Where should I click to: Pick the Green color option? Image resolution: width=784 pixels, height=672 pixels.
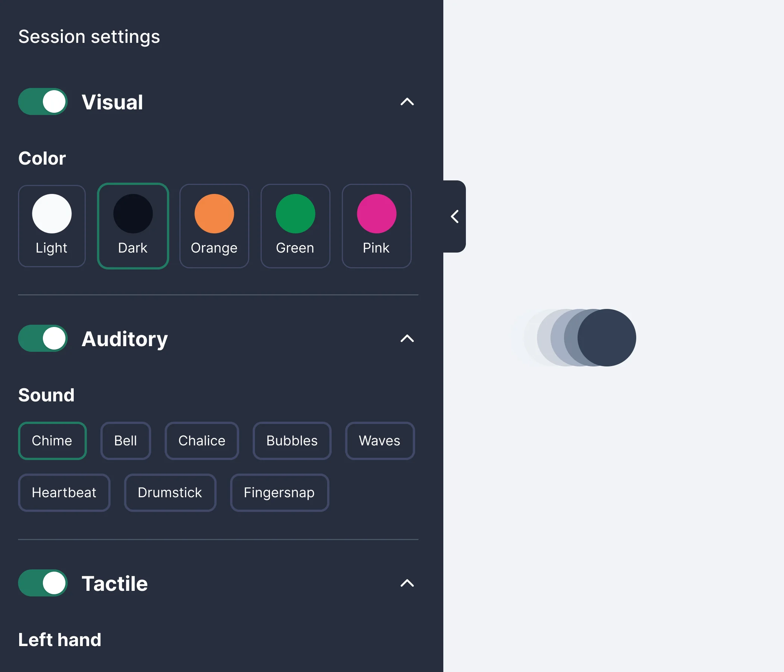coord(295,226)
